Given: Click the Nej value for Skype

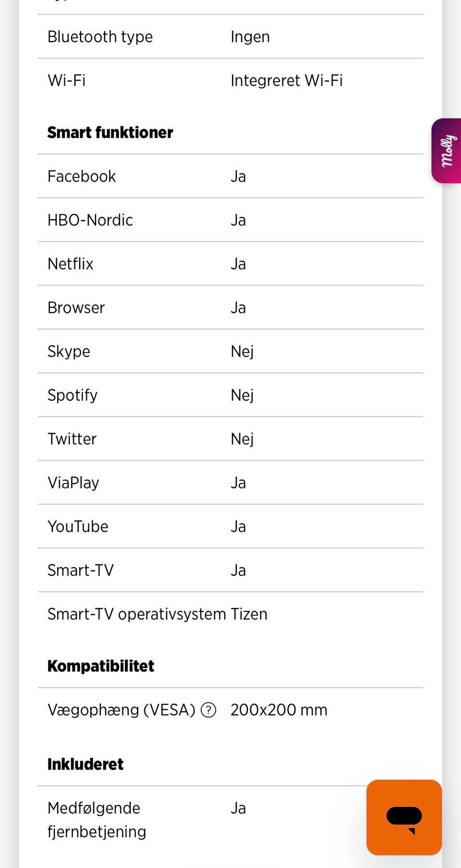Looking at the screenshot, I should [x=242, y=351].
